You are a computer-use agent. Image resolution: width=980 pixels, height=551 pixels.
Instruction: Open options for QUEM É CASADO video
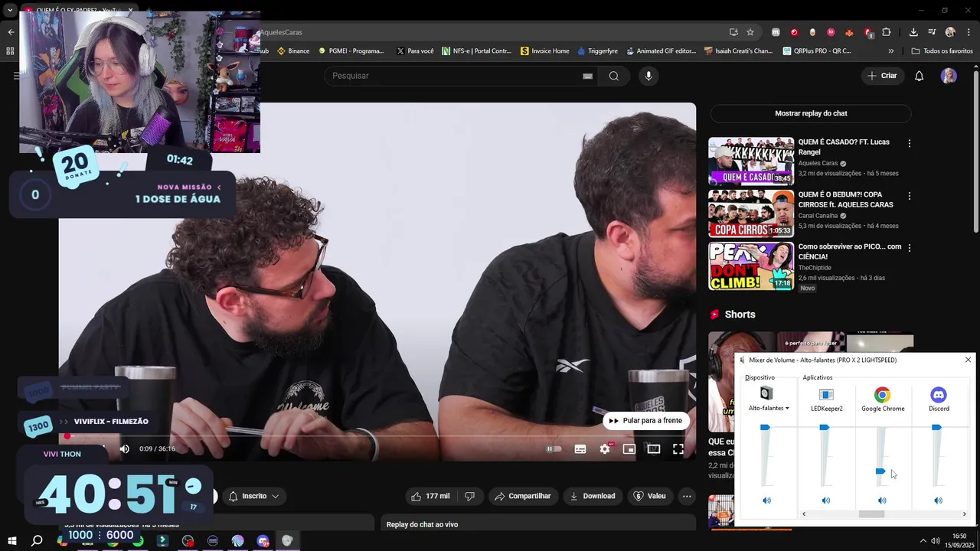click(x=910, y=143)
